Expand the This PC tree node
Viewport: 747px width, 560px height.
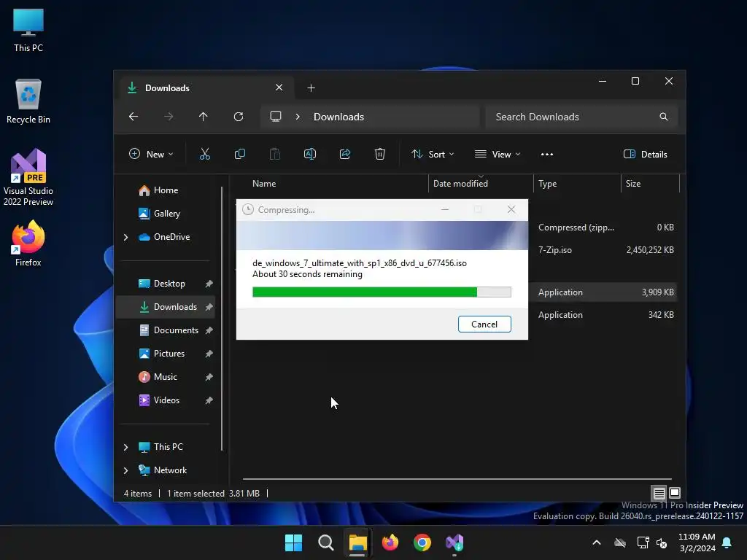(x=125, y=447)
